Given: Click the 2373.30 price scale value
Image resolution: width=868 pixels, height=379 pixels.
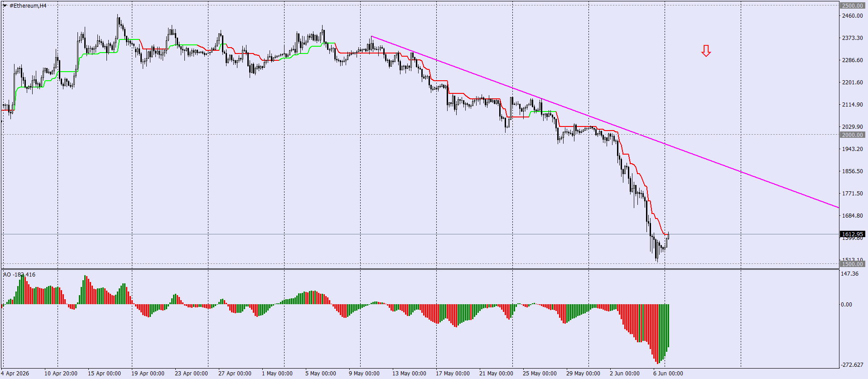Looking at the screenshot, I should point(853,38).
